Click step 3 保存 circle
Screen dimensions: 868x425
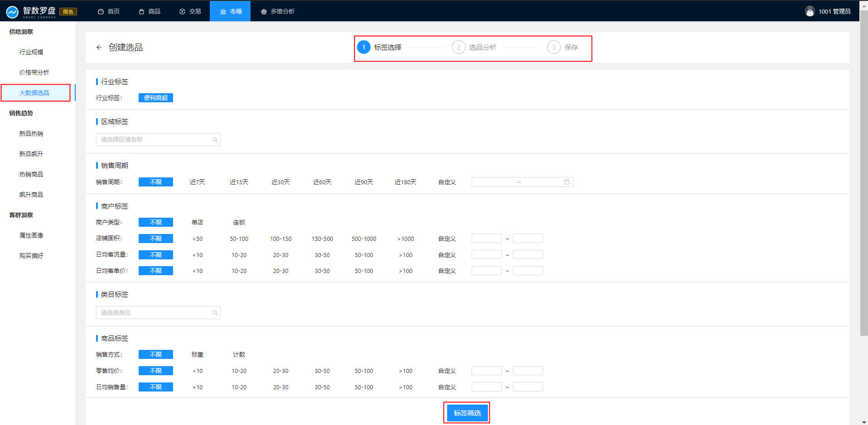(x=554, y=48)
